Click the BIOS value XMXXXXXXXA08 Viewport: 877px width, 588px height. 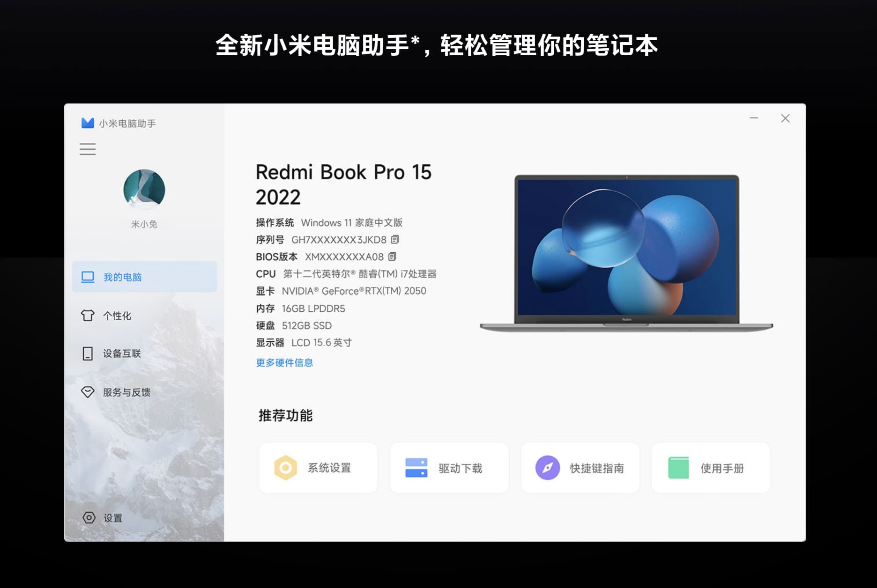pyautogui.click(x=344, y=257)
